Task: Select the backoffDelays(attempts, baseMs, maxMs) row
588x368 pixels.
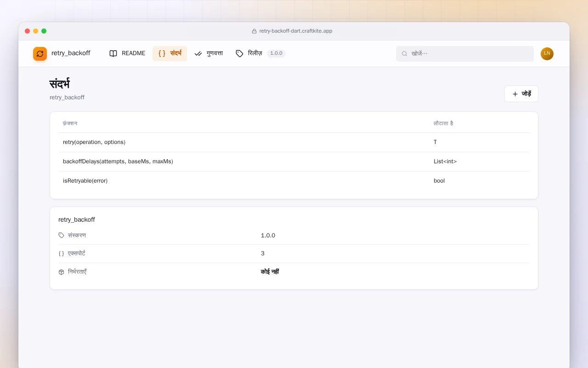Action: [294, 161]
